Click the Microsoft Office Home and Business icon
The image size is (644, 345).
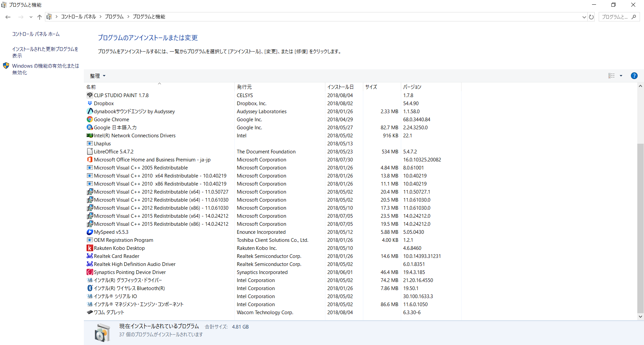(90, 160)
